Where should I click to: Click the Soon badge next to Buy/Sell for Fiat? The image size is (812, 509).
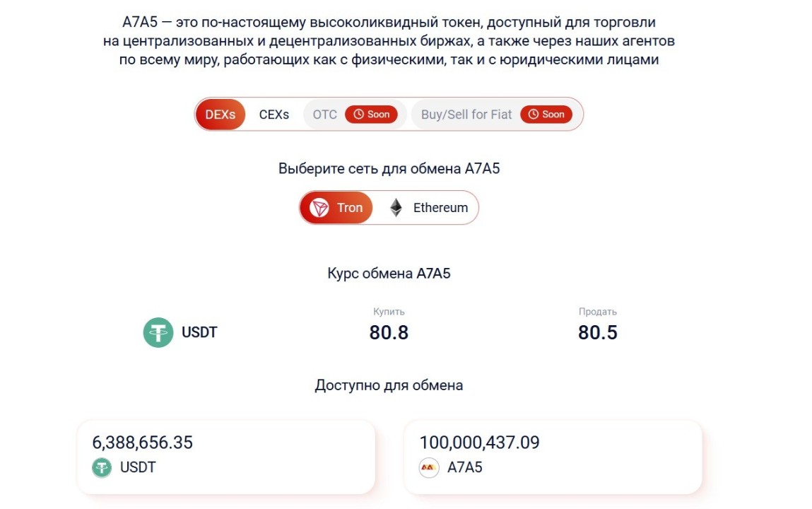coord(546,115)
